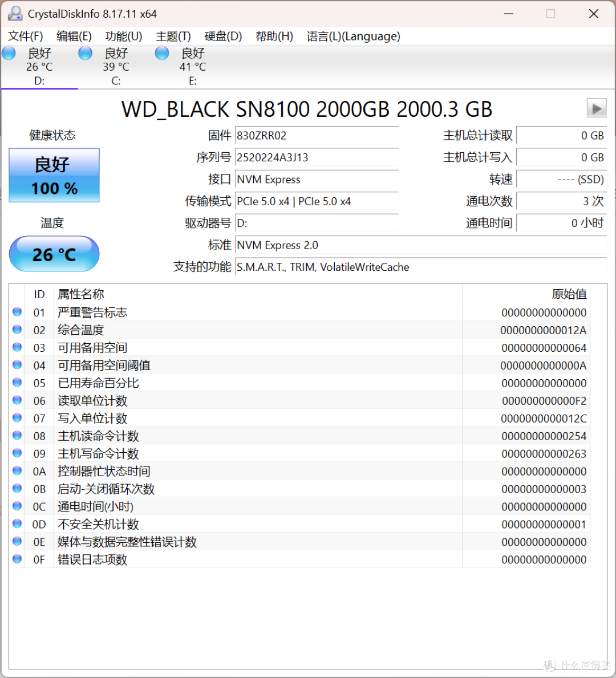Select attribute name 不安全关机计数
The width and height of the screenshot is (616, 678).
pos(98,525)
